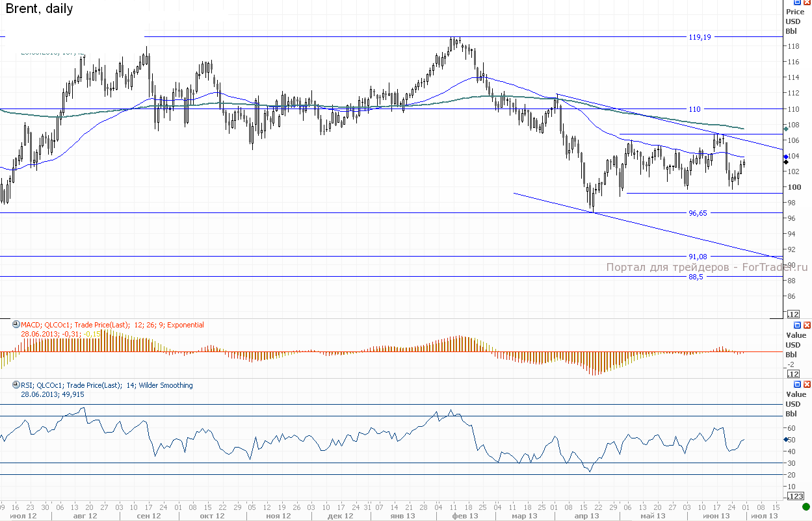The image size is (812, 521).
Task: Click the green status circle at bottom right
Action: 806,506
